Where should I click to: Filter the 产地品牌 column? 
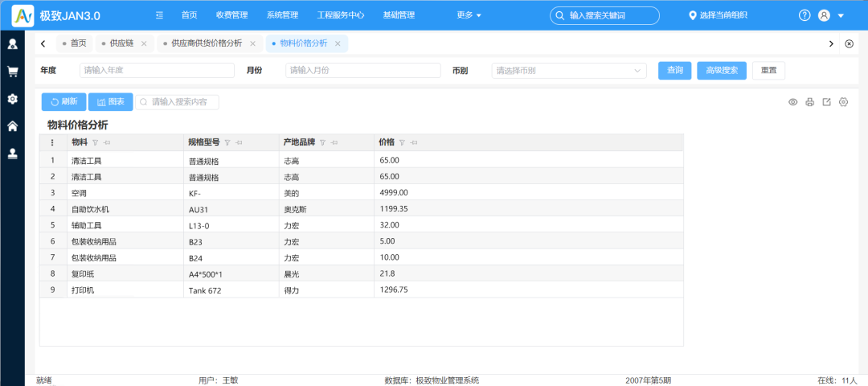tap(322, 143)
